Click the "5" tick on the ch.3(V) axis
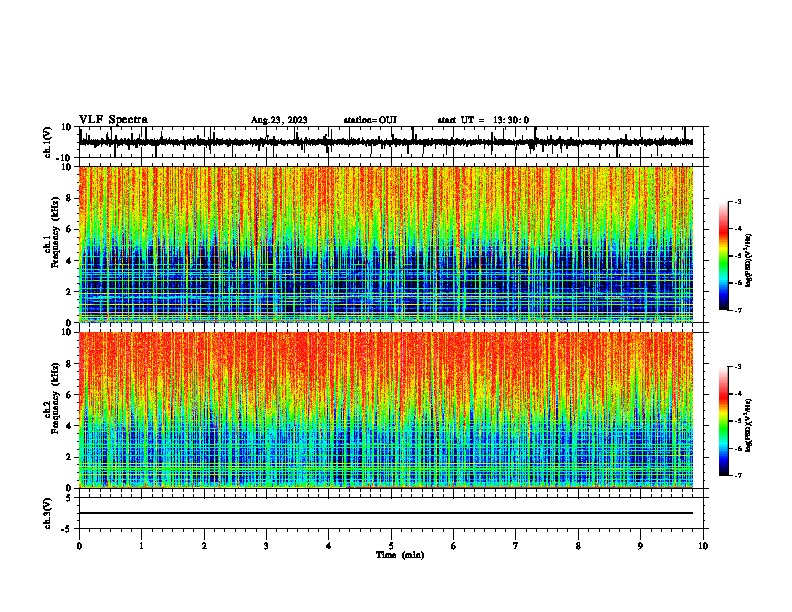The width and height of the screenshot is (792, 612). [x=69, y=497]
